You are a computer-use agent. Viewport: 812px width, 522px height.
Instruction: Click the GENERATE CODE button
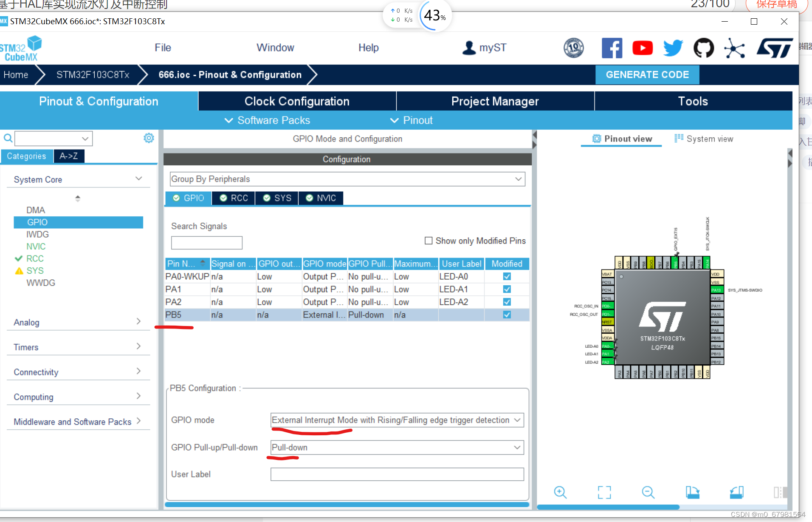pyautogui.click(x=647, y=75)
